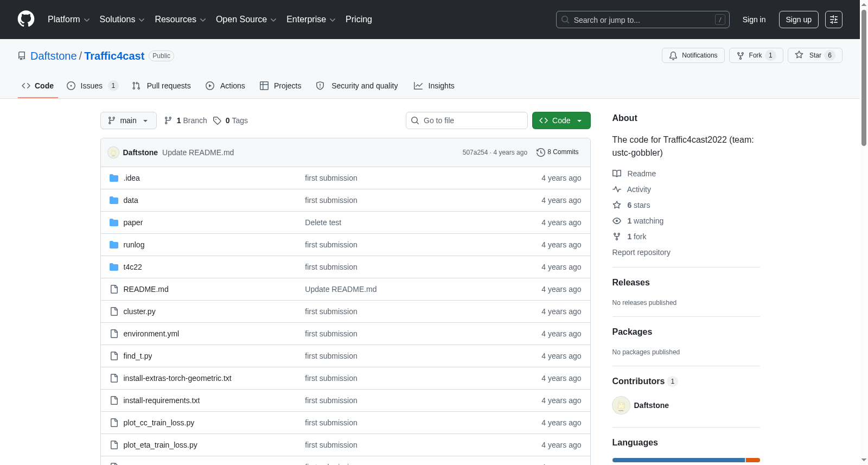Viewport: 868px width, 465px height.
Task: Click the eye icon beside 1 watching
Action: (x=617, y=221)
